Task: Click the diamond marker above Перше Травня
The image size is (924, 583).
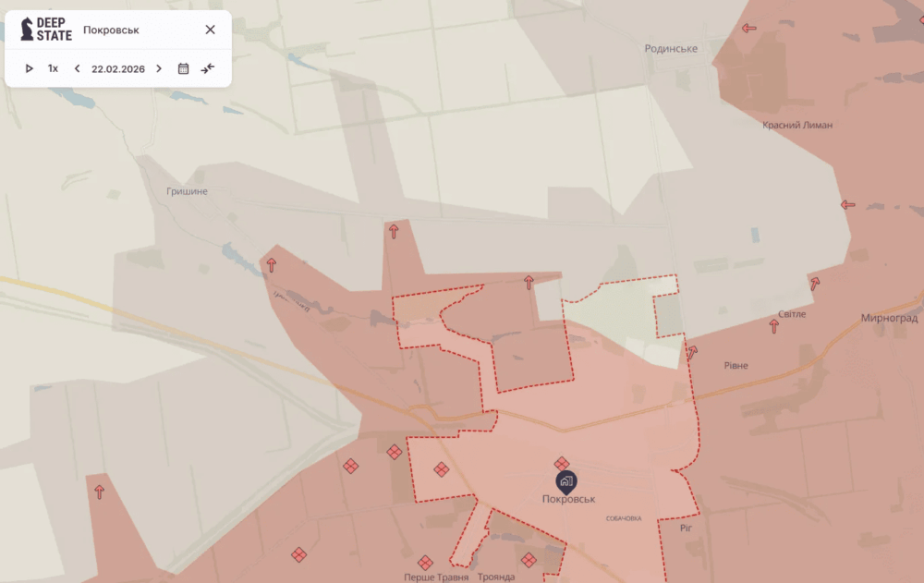Action: (x=425, y=562)
